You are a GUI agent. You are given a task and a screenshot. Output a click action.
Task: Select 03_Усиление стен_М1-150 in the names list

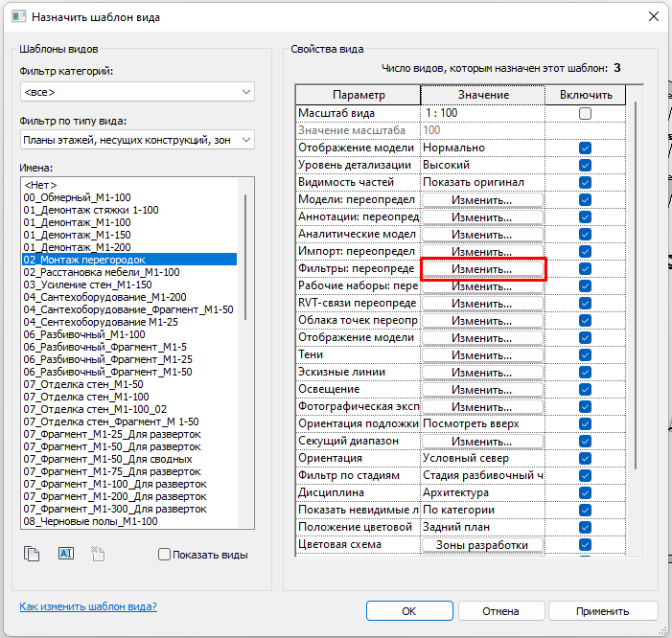[88, 285]
